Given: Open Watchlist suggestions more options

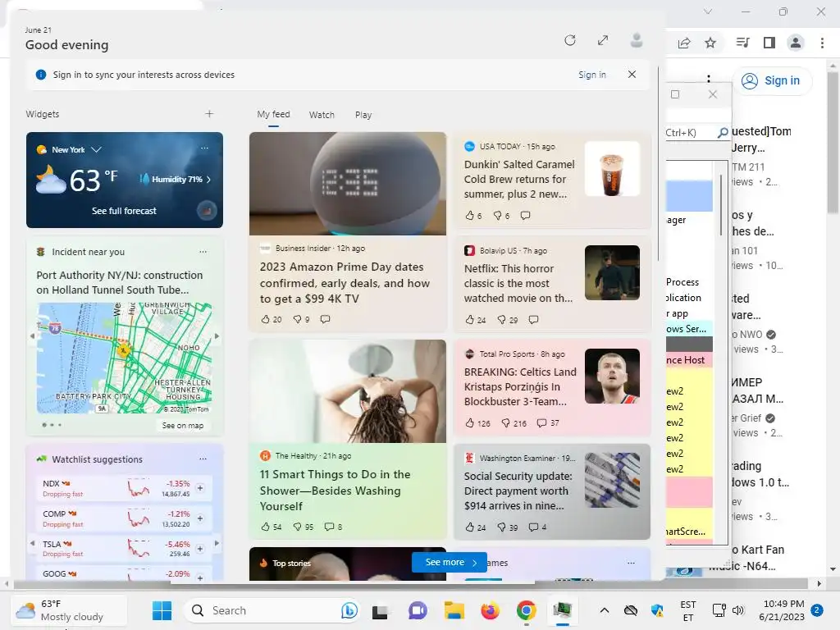Looking at the screenshot, I should click(203, 459).
